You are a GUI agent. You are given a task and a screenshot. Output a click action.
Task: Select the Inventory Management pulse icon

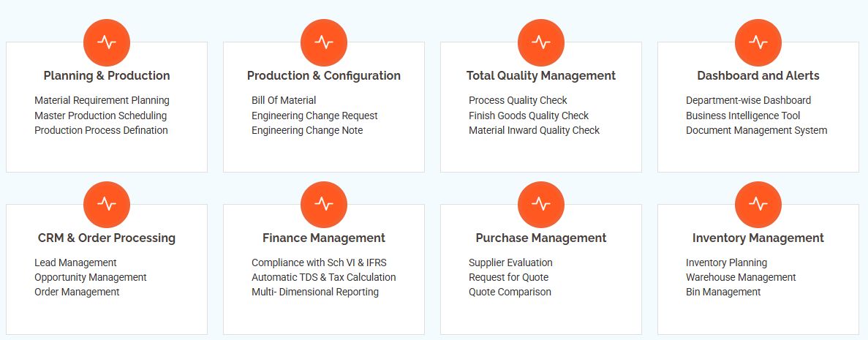[758, 205]
